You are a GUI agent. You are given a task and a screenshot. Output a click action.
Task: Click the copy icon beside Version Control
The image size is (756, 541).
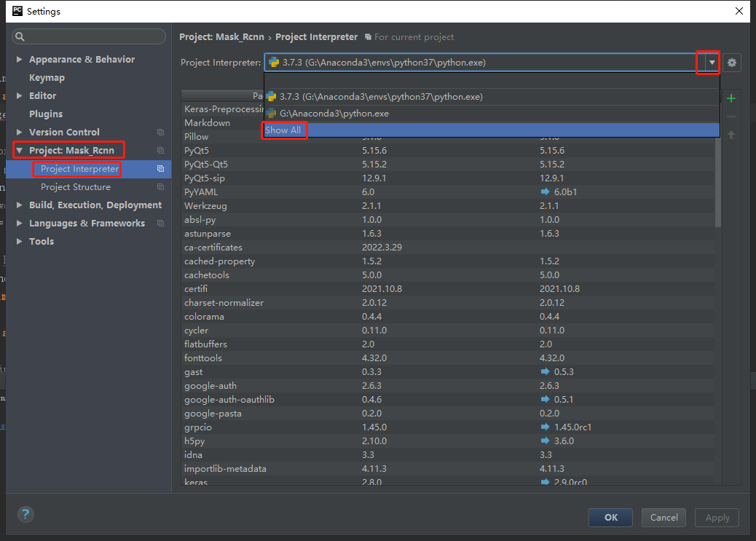[x=160, y=132]
